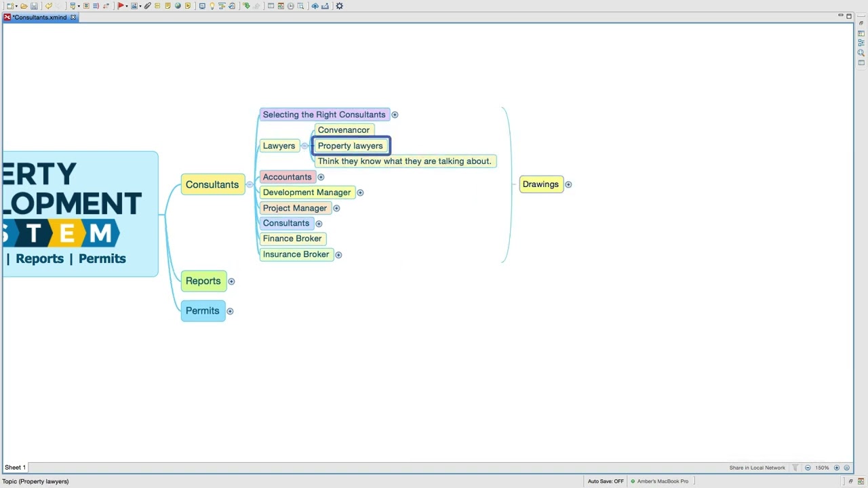Select the Drawings topic node
This screenshot has height=488, width=868.
coord(540,184)
